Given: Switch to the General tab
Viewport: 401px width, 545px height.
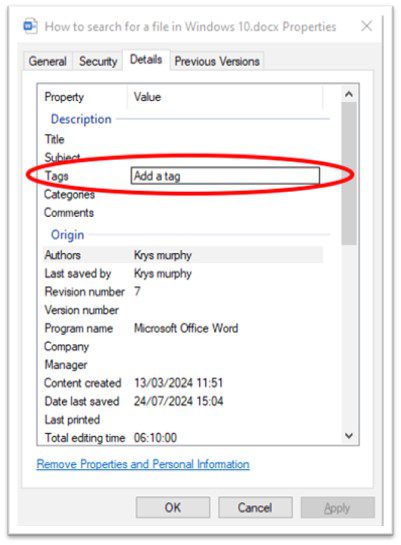Looking at the screenshot, I should click(x=48, y=62).
